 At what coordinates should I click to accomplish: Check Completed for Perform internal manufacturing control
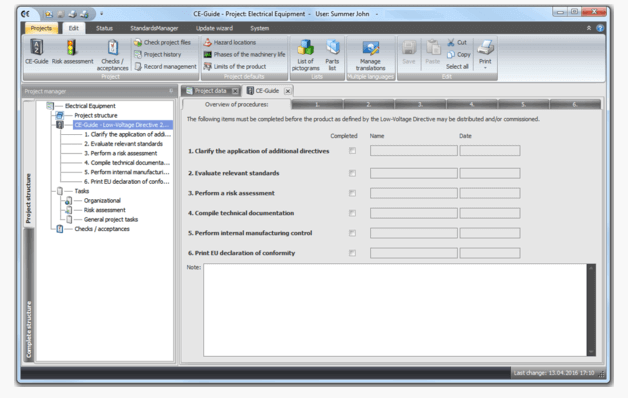point(352,233)
